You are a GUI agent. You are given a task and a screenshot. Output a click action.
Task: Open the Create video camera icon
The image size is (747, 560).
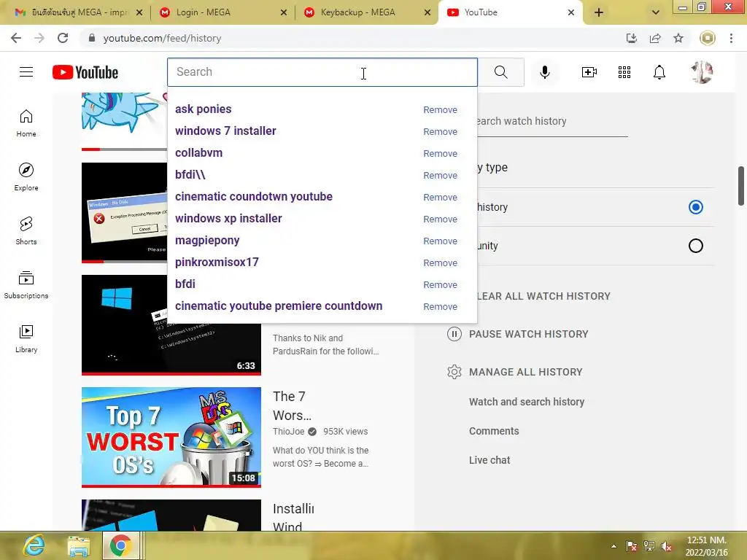pyautogui.click(x=589, y=72)
